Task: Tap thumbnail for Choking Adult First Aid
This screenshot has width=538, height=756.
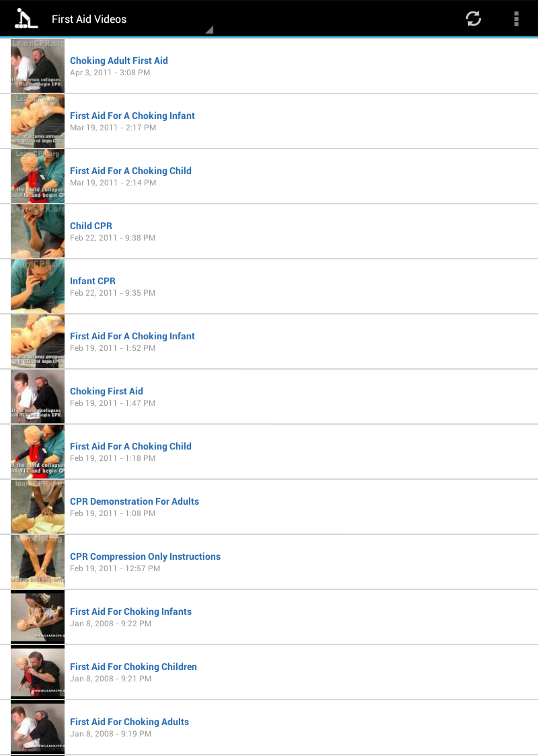Action: [x=38, y=66]
